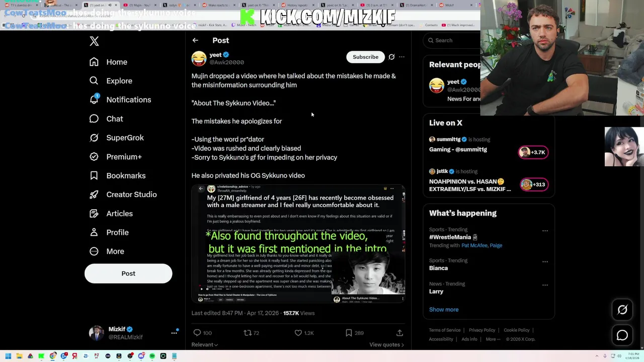Click the Post compose button

(128, 274)
